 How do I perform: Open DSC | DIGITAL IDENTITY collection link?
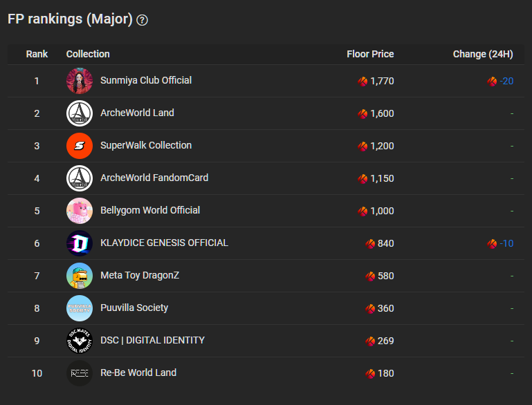point(152,340)
